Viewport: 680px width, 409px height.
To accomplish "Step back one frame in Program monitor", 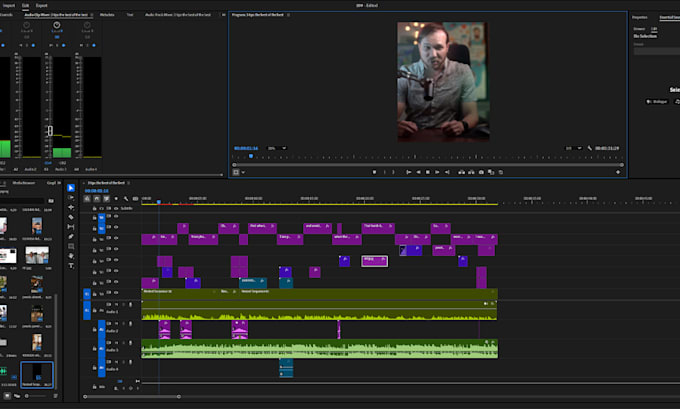I will (418, 172).
